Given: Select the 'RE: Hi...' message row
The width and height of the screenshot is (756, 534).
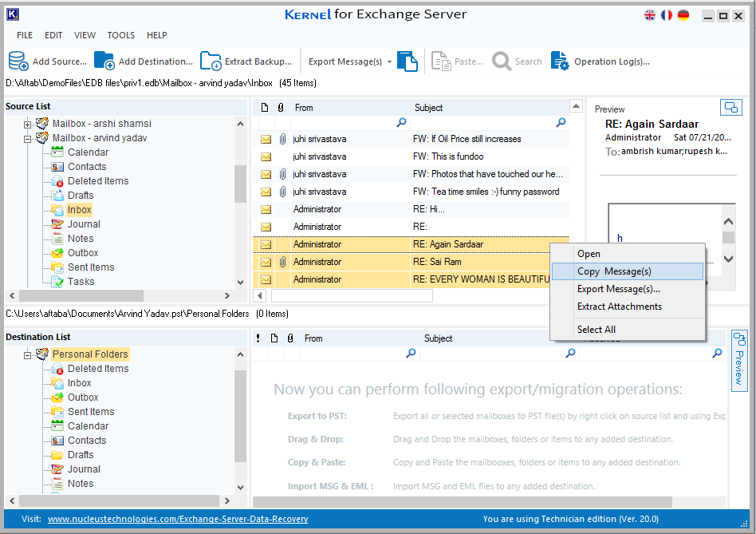Looking at the screenshot, I should pos(411,209).
